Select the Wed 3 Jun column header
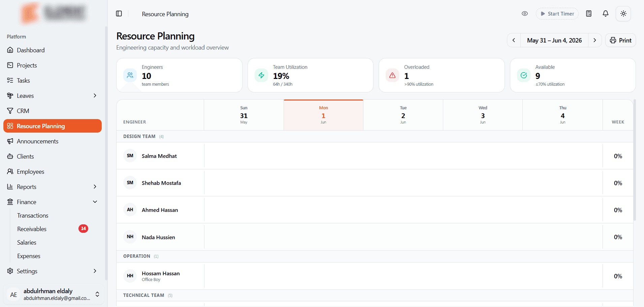Screen dimensions: 644x307 coord(483,115)
